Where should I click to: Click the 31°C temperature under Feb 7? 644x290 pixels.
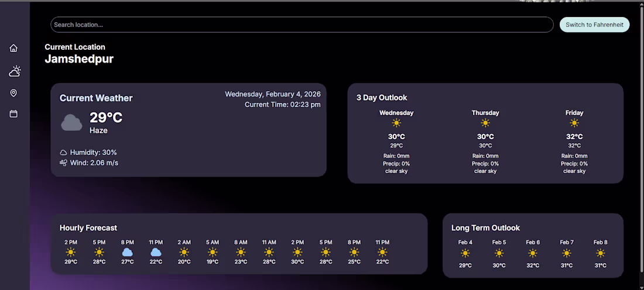click(567, 265)
